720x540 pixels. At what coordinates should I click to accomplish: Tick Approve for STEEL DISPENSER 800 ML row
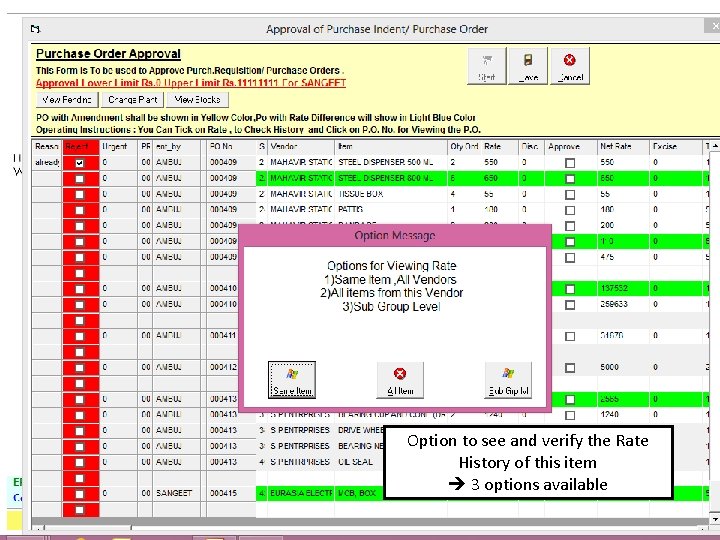tap(570, 179)
